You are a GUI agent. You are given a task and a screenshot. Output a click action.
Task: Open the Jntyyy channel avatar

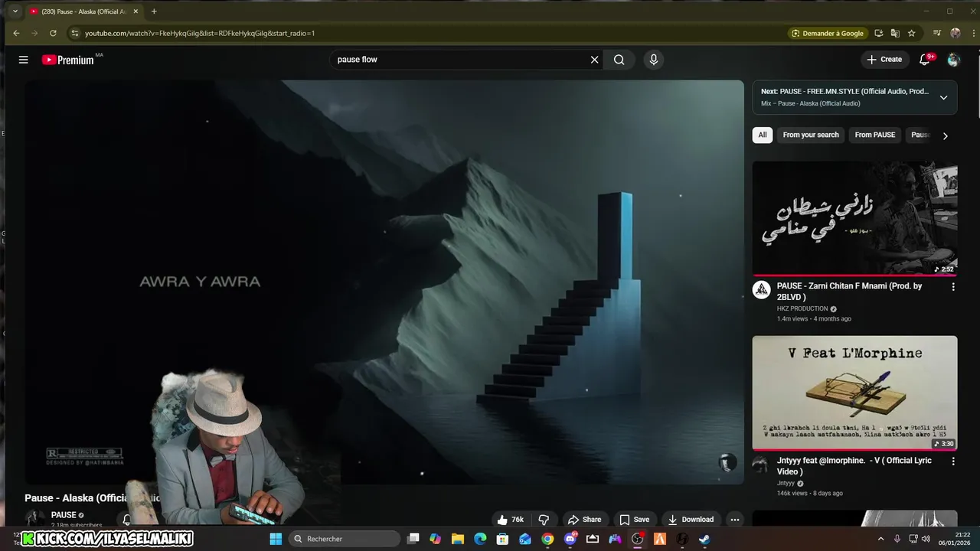pyautogui.click(x=760, y=465)
